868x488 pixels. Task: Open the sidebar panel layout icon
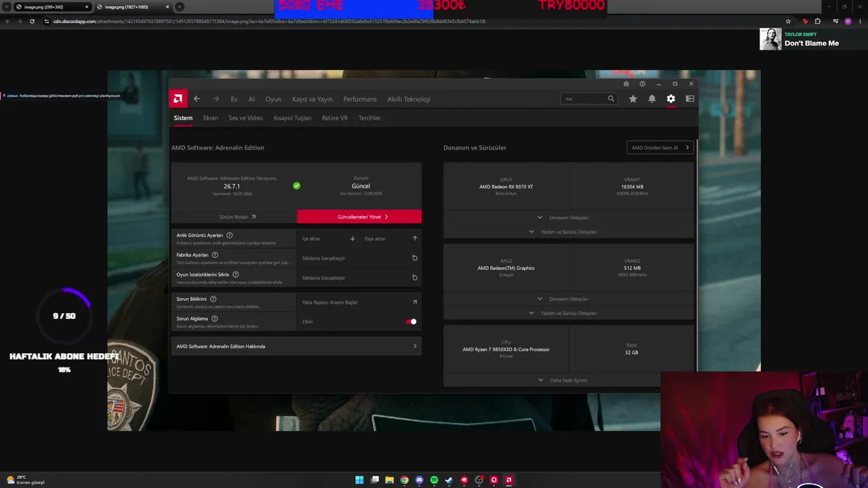click(x=690, y=99)
